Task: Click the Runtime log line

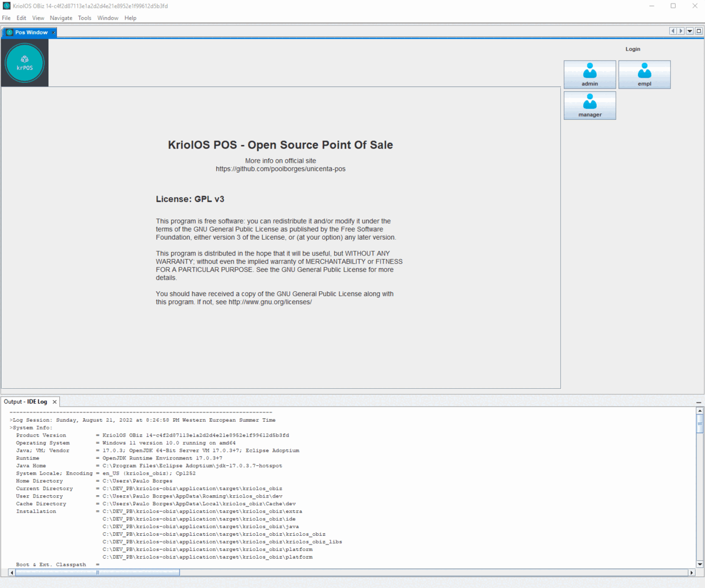Action: point(119,458)
